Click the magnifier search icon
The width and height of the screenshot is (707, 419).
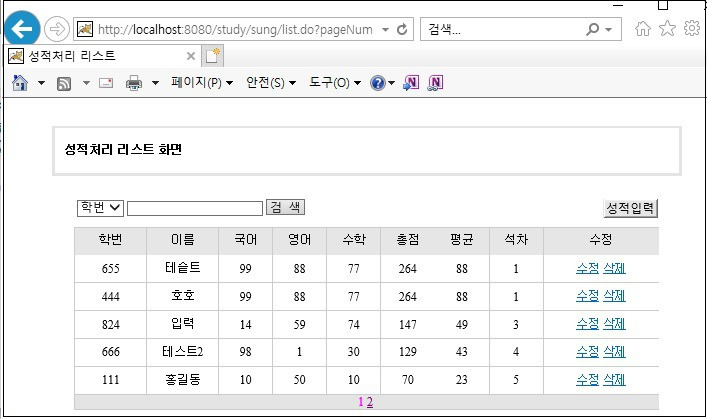(x=592, y=29)
